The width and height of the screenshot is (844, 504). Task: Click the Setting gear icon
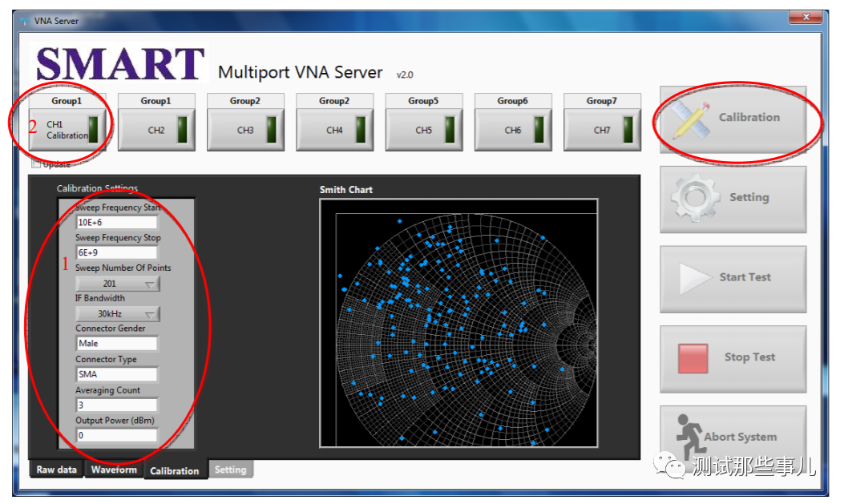click(x=695, y=197)
